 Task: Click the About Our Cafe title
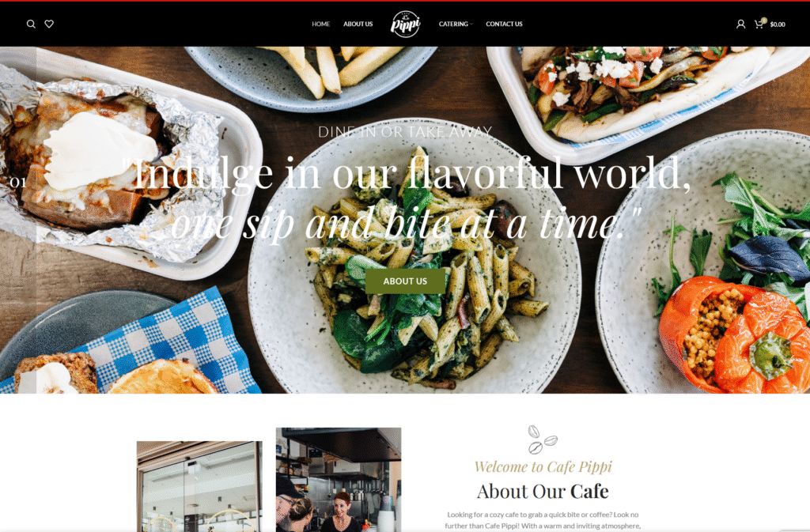tap(543, 491)
